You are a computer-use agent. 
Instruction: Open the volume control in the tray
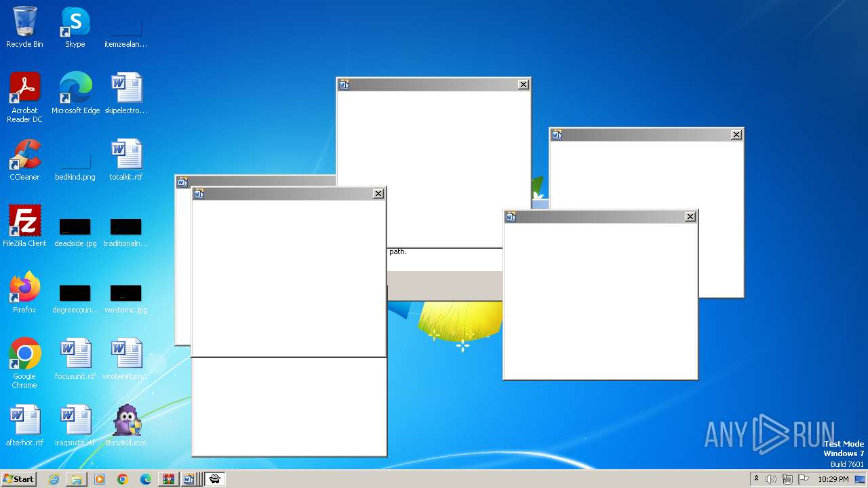pos(771,479)
